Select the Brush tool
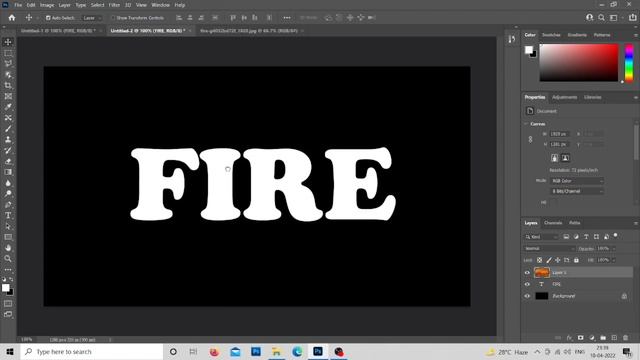Image resolution: width=640 pixels, height=360 pixels. (8, 129)
